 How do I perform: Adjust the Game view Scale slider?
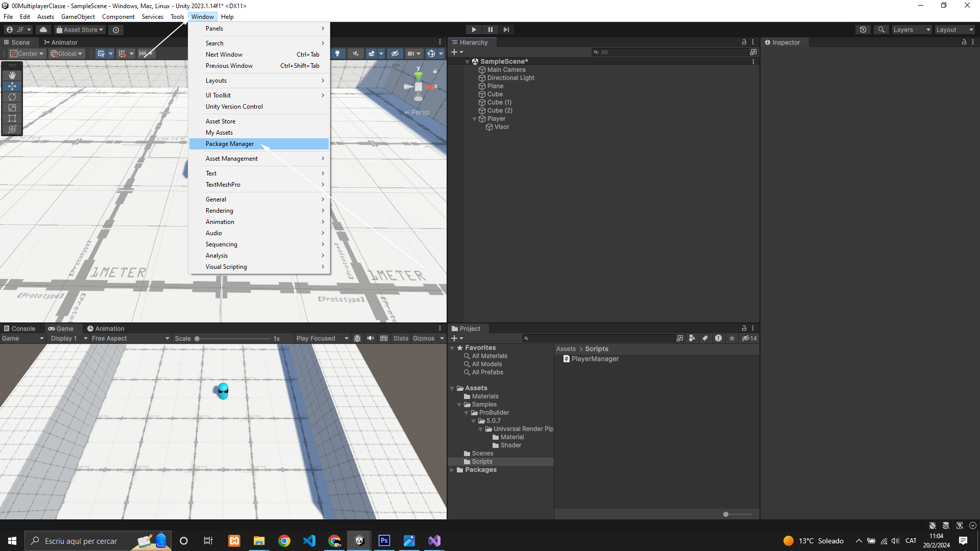pyautogui.click(x=197, y=339)
